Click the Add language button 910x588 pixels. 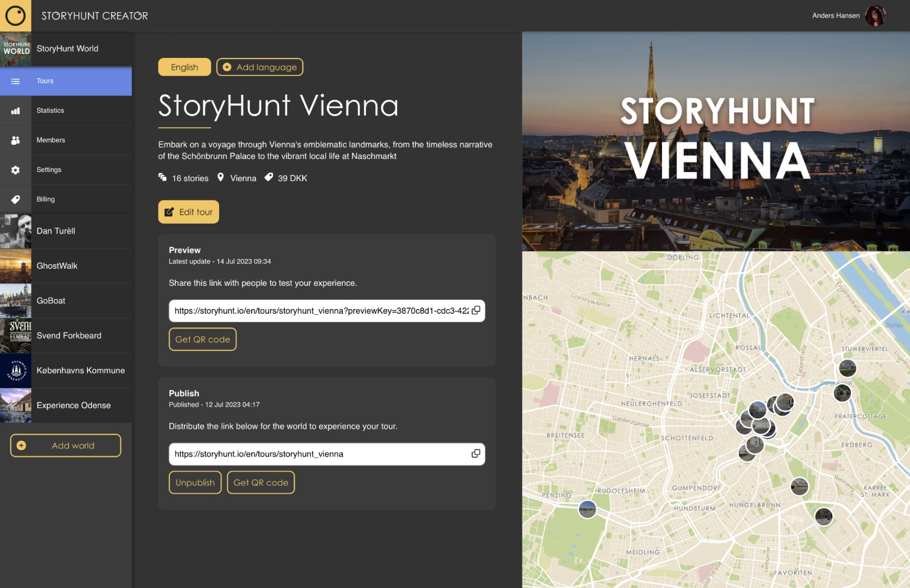(x=260, y=67)
